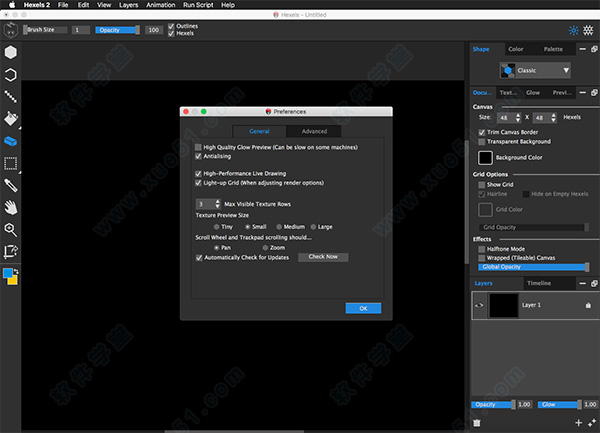Open the Layers menu in menu bar
Viewport: 600px width, 433px height.
pos(128,5)
